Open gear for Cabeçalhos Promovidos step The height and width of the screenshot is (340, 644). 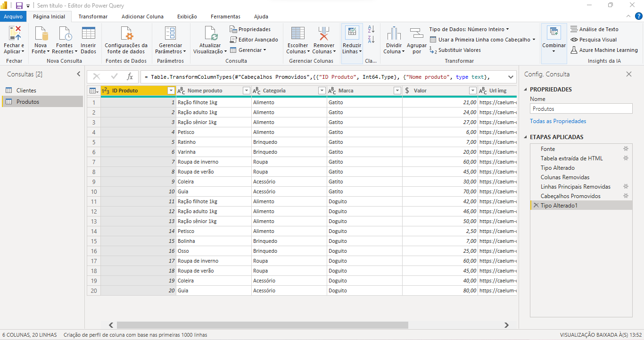point(626,196)
